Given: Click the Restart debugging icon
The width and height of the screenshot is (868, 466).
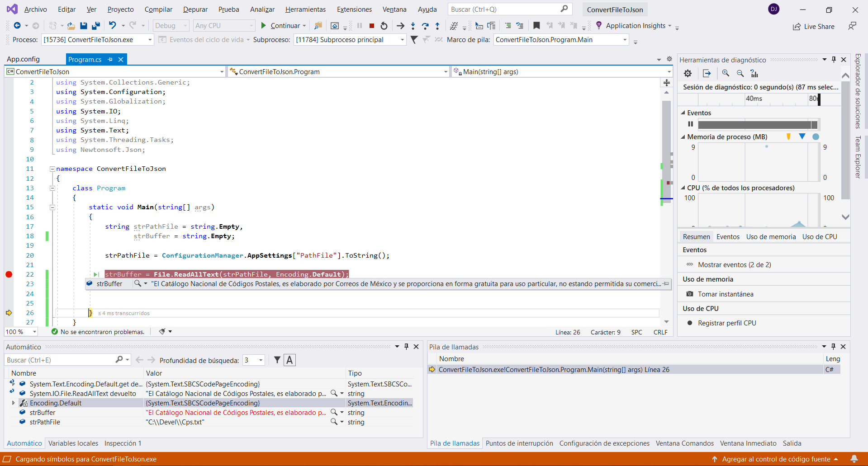Looking at the screenshot, I should 384,26.
